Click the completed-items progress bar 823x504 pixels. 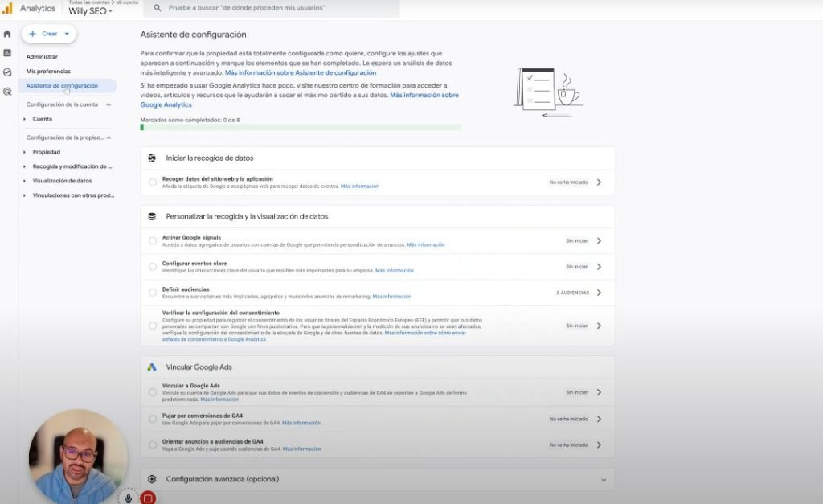click(301, 127)
